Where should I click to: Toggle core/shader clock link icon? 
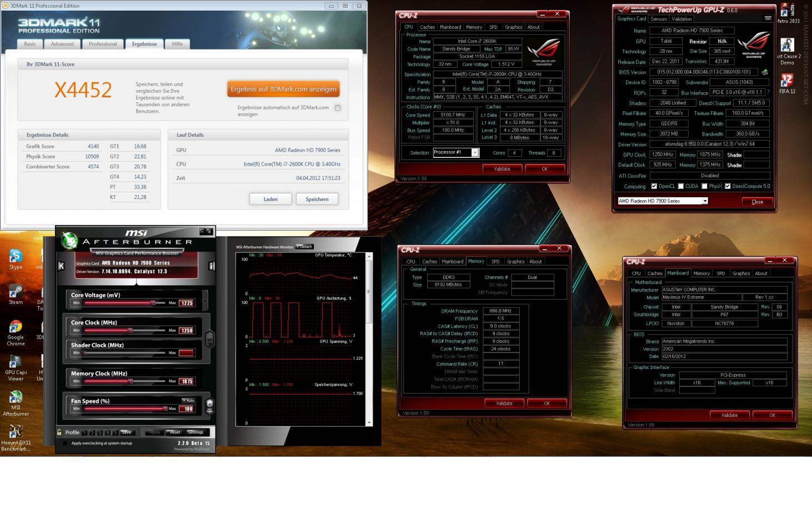coord(209,338)
